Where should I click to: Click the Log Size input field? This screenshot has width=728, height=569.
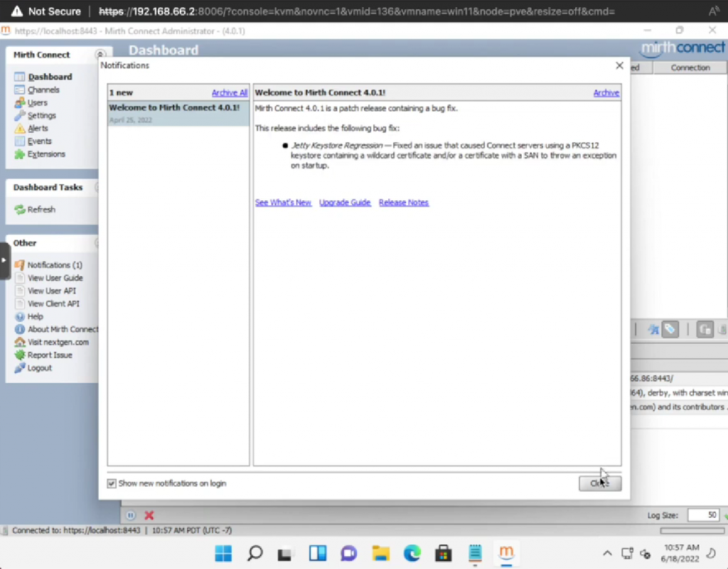(703, 515)
